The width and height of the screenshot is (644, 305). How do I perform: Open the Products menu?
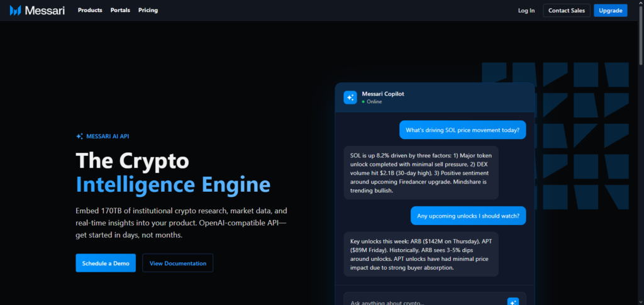click(90, 10)
